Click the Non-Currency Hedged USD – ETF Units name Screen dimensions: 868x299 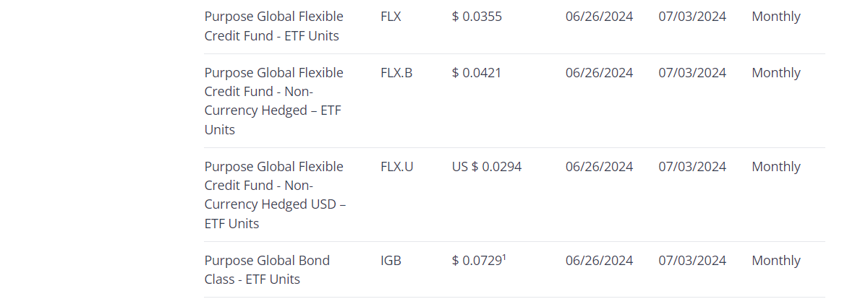pyautogui.click(x=275, y=195)
